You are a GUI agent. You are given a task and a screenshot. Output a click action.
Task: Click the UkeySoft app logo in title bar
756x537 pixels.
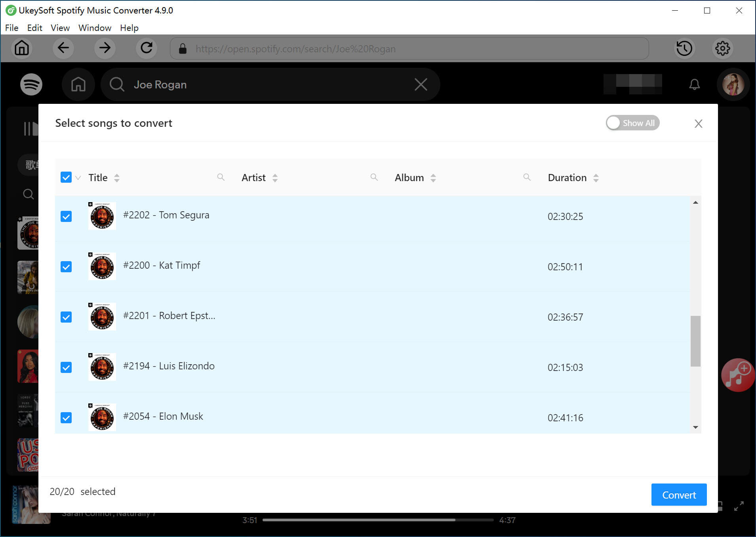(x=11, y=10)
